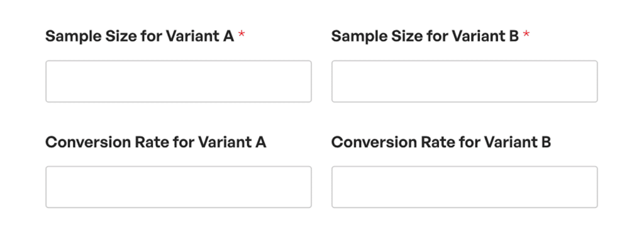Place cursor in the top-left Variant A text box
This screenshot has width=644, height=232.
click(x=178, y=81)
